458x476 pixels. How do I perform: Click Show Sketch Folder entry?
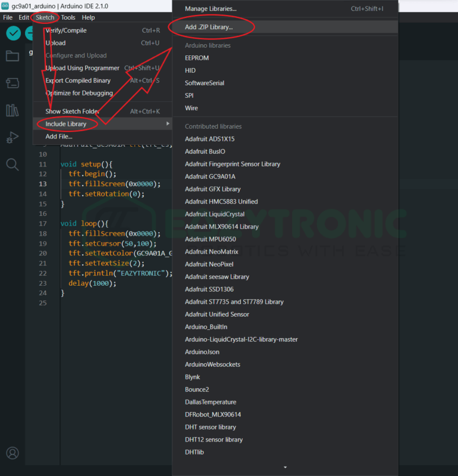point(74,112)
